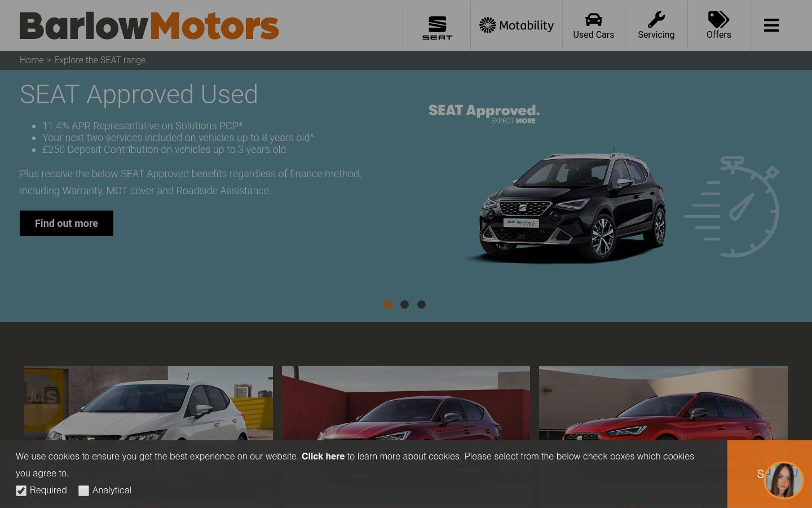Click '11.4% APR Representative on Solutions PCP*' text

143,126
